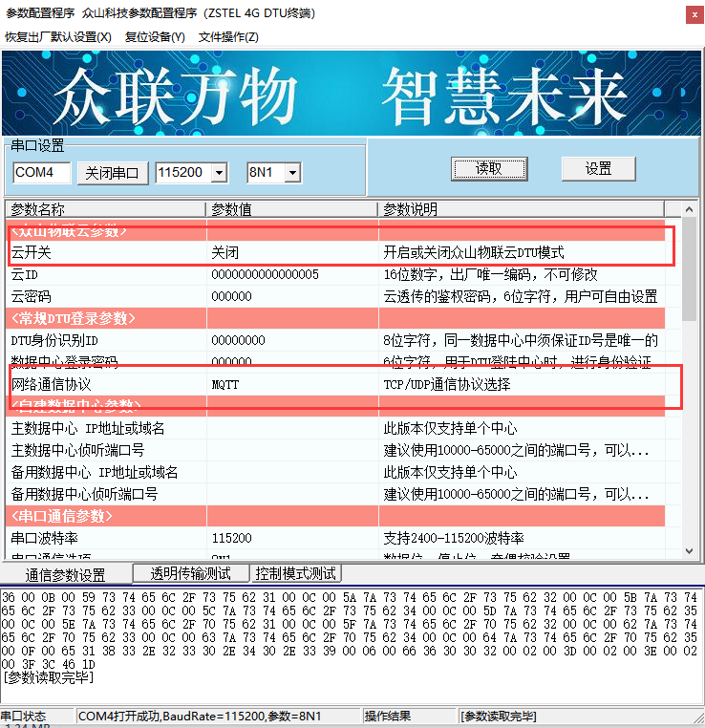This screenshot has height=728, width=705.
Task: Open the 恢复出厂默认设置(X) menu
Action: pos(58,36)
